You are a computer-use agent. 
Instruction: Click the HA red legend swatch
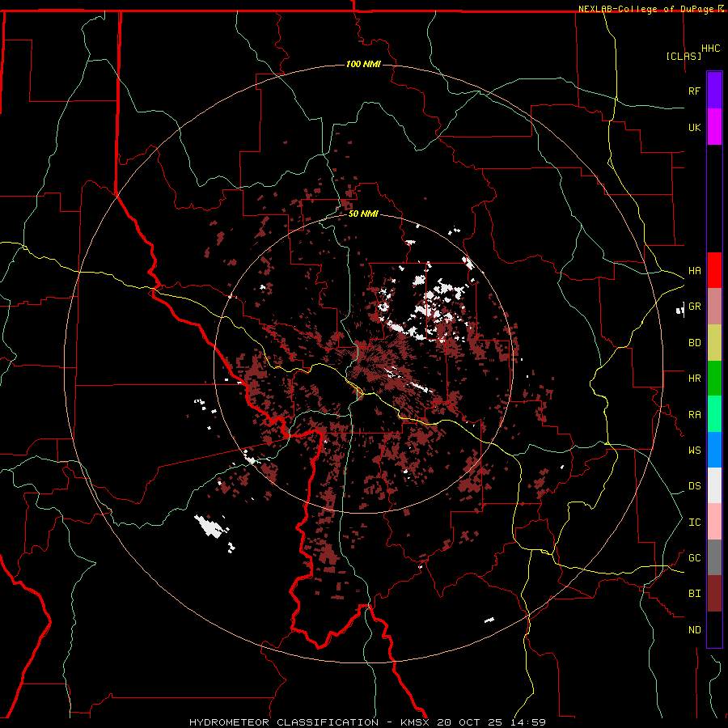pyautogui.click(x=714, y=270)
